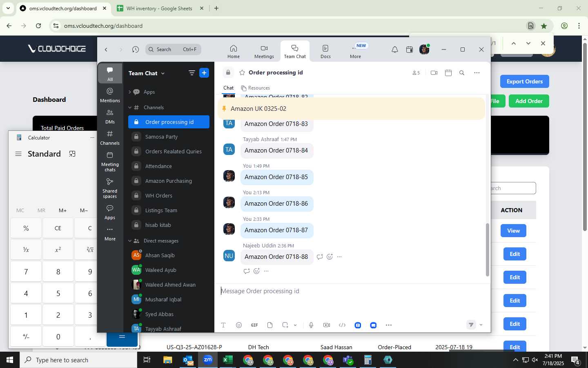The width and height of the screenshot is (588, 368).
Task: Open Shared spaces in the sidebar
Action: 110,188
